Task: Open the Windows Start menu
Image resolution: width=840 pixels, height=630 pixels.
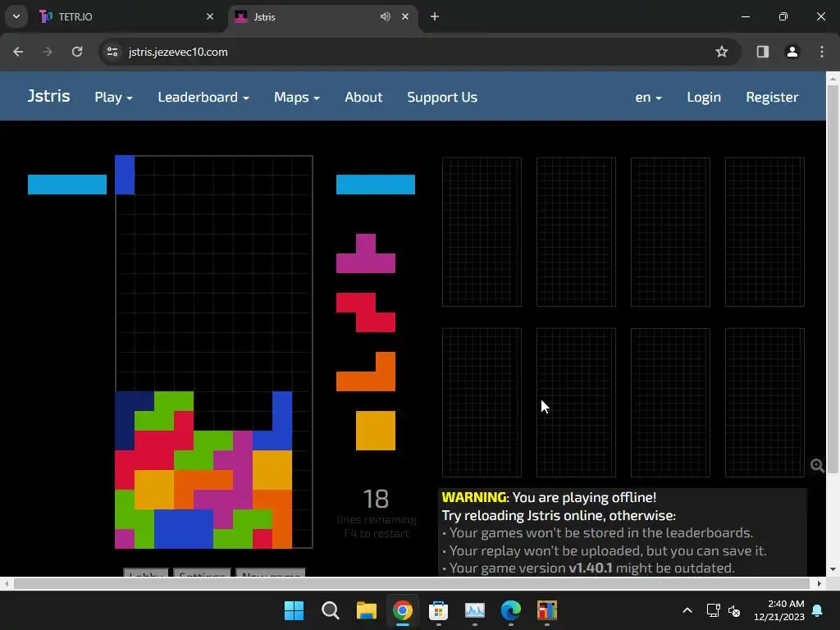Action: coord(294,610)
